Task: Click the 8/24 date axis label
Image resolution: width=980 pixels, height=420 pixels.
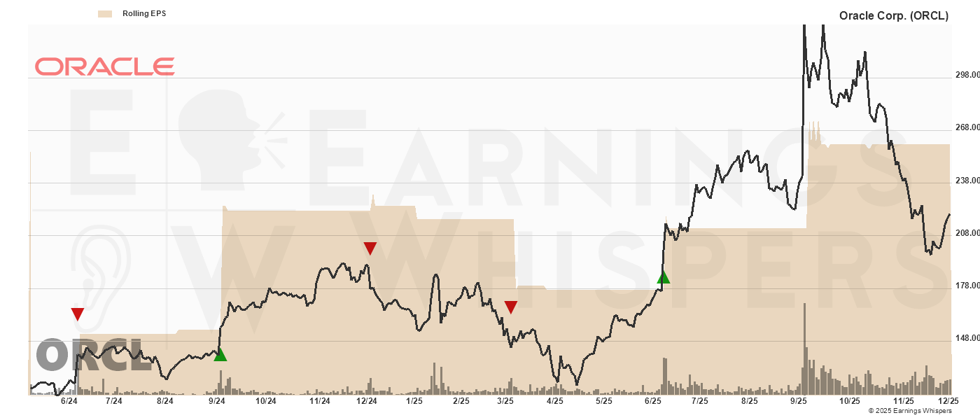Action: pos(164,401)
